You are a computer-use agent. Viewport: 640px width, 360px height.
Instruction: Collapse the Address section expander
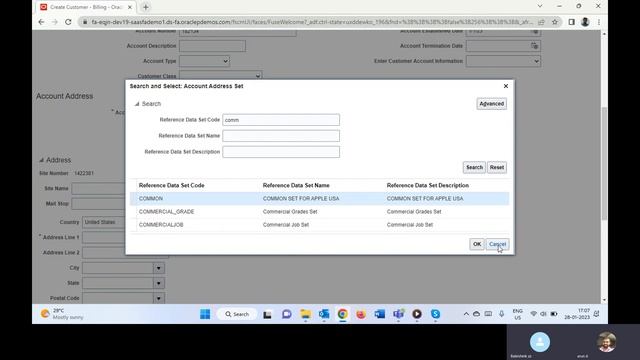(41, 160)
